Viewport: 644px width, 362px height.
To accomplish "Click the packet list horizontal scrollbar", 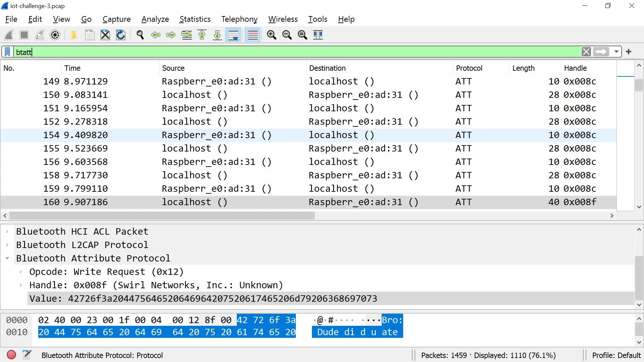I will (162, 216).
